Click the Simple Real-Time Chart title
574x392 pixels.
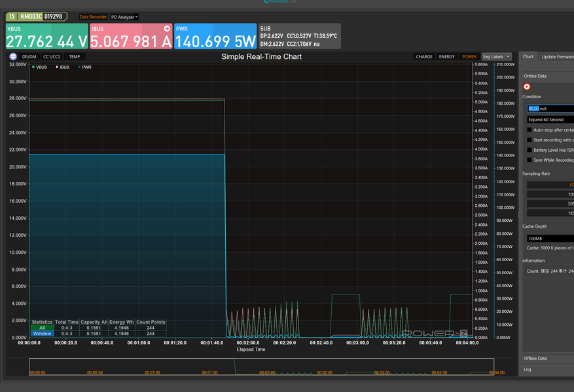pyautogui.click(x=261, y=57)
